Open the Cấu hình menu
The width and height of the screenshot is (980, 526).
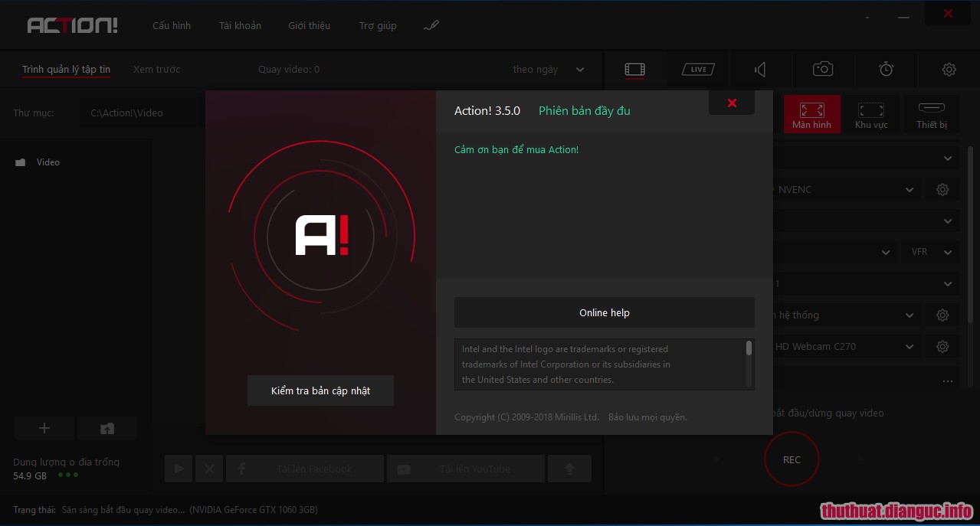coord(172,25)
